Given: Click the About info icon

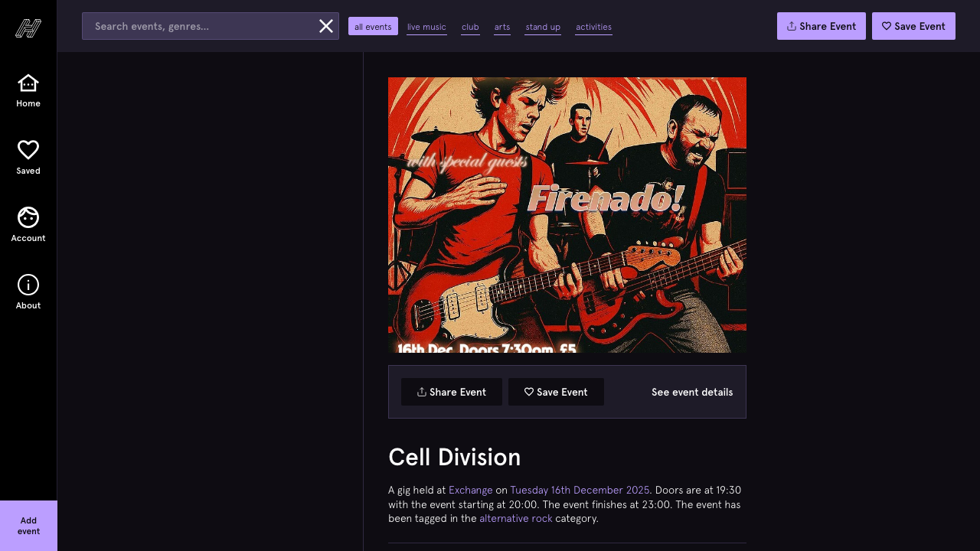Looking at the screenshot, I should [x=28, y=285].
